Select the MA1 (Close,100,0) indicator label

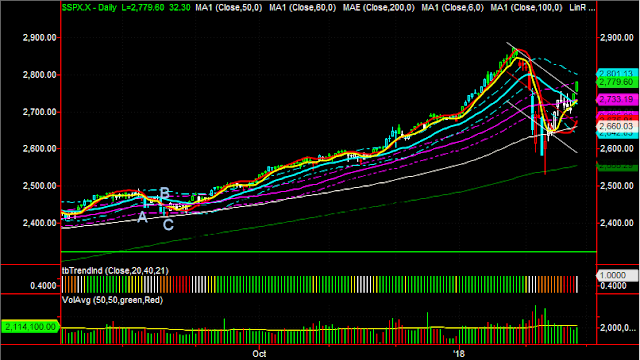point(527,7)
